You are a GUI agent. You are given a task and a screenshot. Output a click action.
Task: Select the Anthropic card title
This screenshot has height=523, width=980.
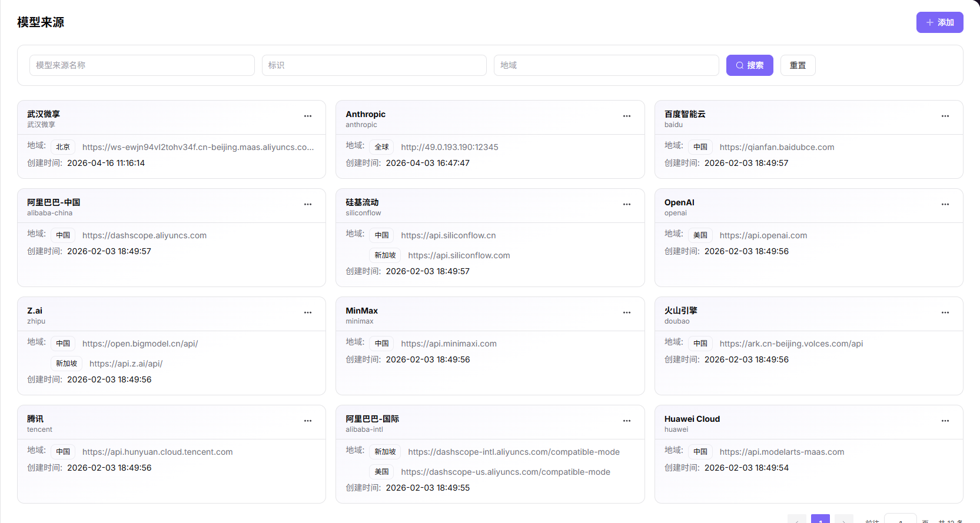click(366, 114)
